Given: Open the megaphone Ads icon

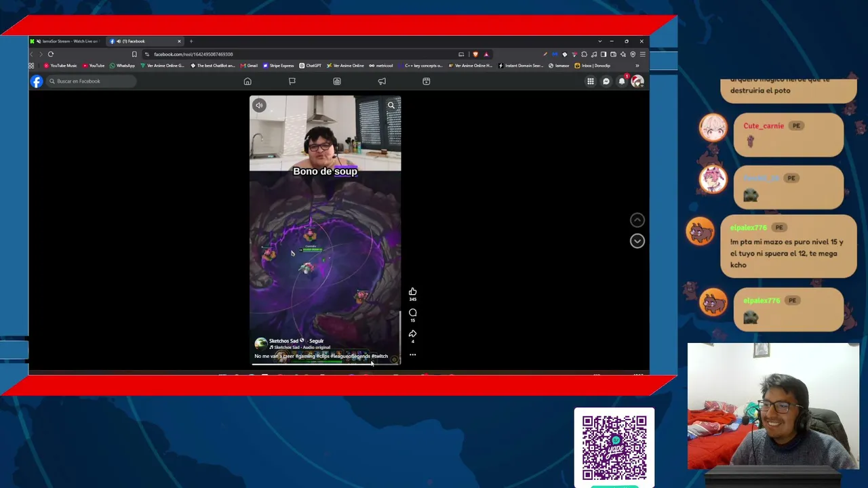Looking at the screenshot, I should coord(382,81).
